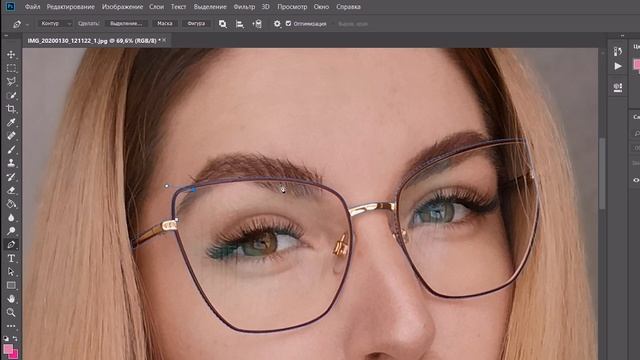The image size is (640, 360).
Task: Click the Маска button
Action: coord(165,24)
